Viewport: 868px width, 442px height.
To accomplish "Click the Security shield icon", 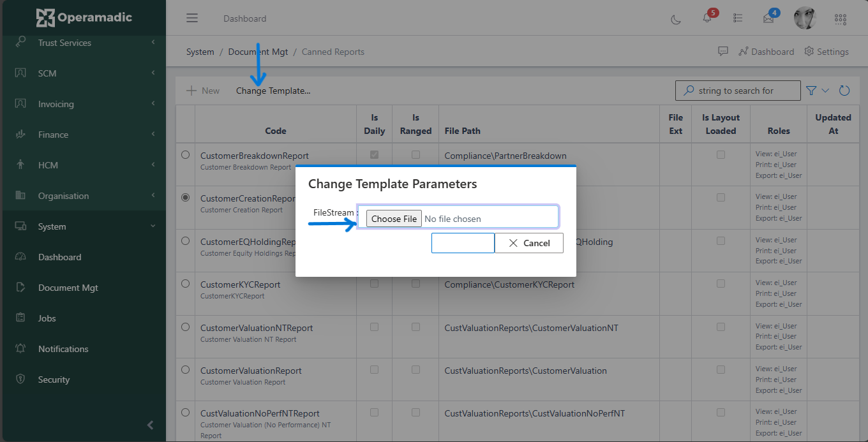I will [20, 379].
